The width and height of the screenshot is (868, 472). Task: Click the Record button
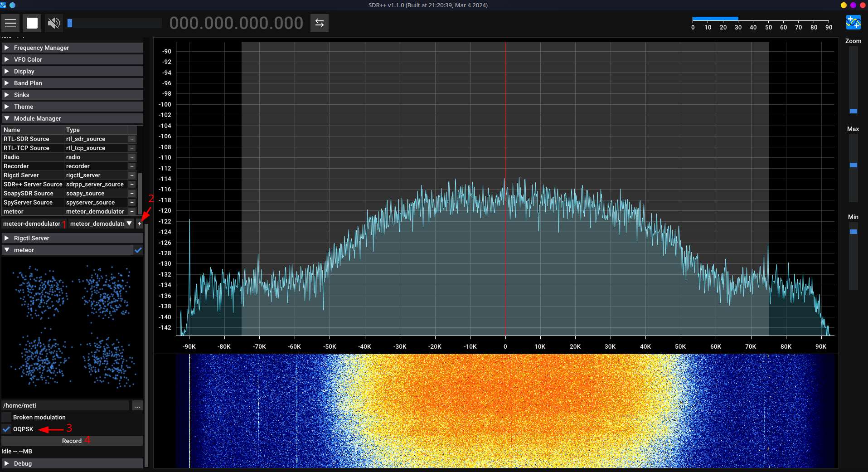coord(73,440)
